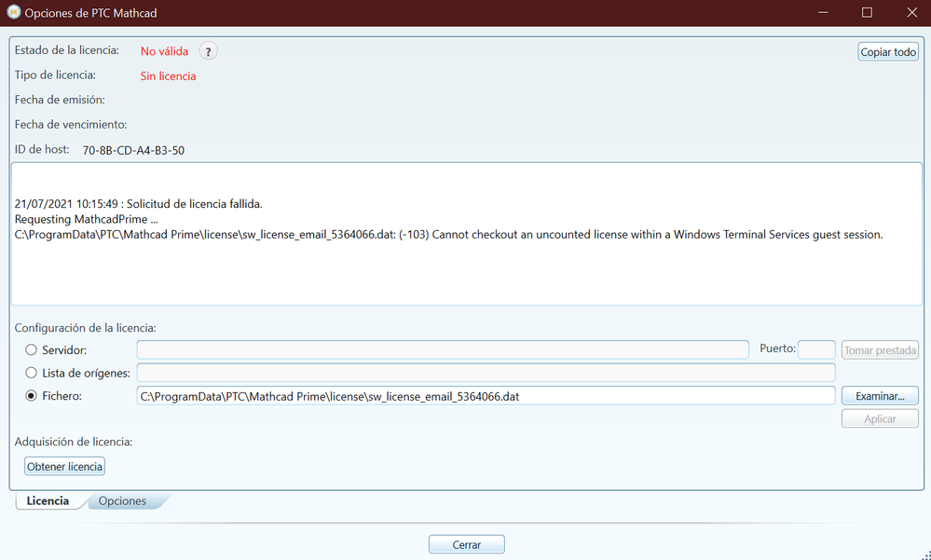Minimize the Opciones de PTC Mathcad window
This screenshot has width=931, height=560.
823,12
